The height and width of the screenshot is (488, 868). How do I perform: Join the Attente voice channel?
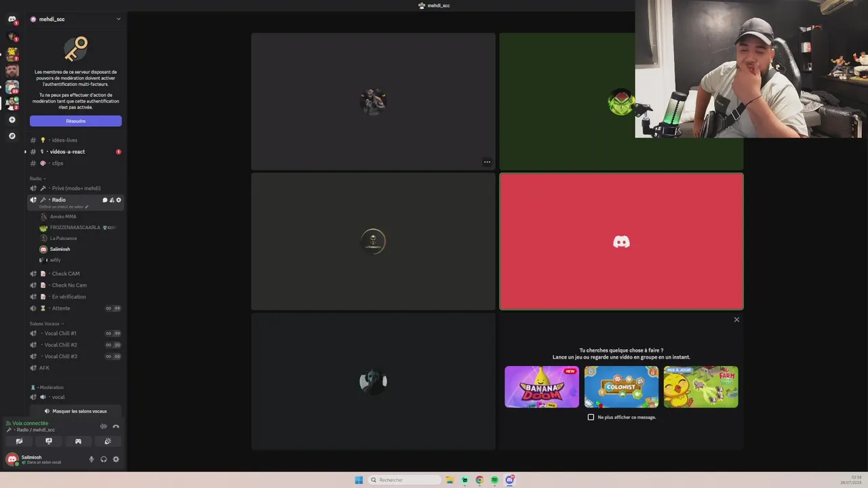click(x=75, y=308)
